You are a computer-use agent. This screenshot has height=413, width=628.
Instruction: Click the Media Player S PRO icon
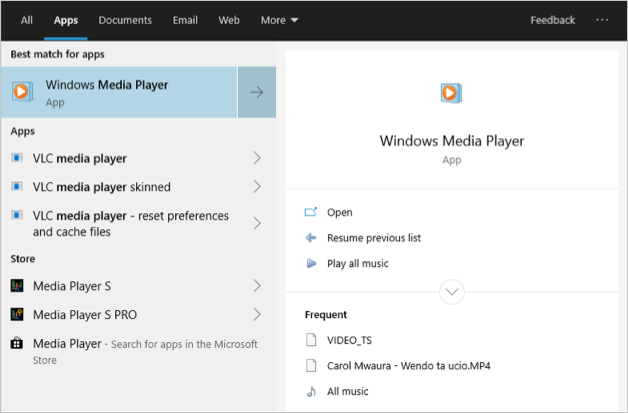17,314
